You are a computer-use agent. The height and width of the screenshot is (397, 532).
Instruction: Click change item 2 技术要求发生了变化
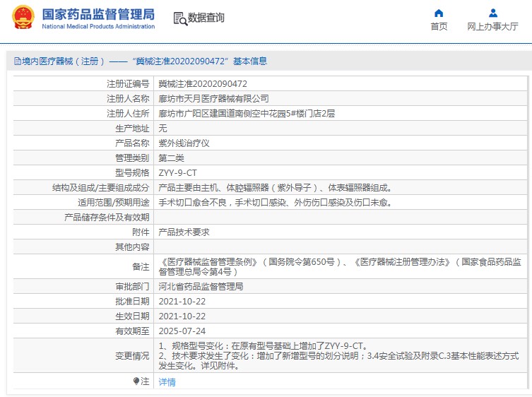(x=338, y=361)
